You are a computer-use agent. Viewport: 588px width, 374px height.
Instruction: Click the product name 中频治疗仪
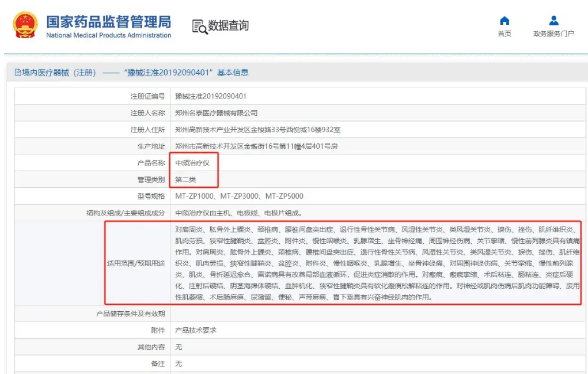tap(193, 163)
